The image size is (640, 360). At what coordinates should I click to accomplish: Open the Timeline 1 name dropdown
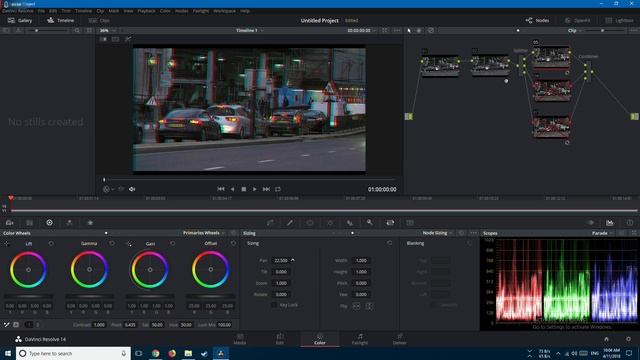[249, 31]
